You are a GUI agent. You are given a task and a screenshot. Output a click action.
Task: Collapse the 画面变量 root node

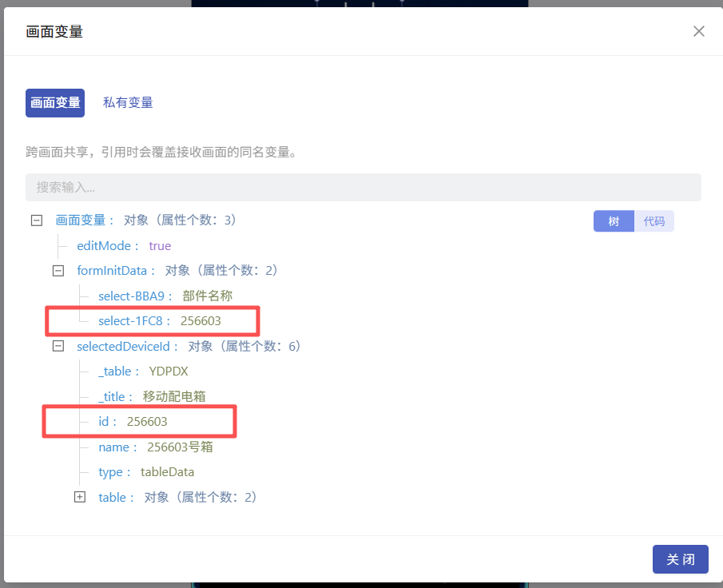click(36, 220)
